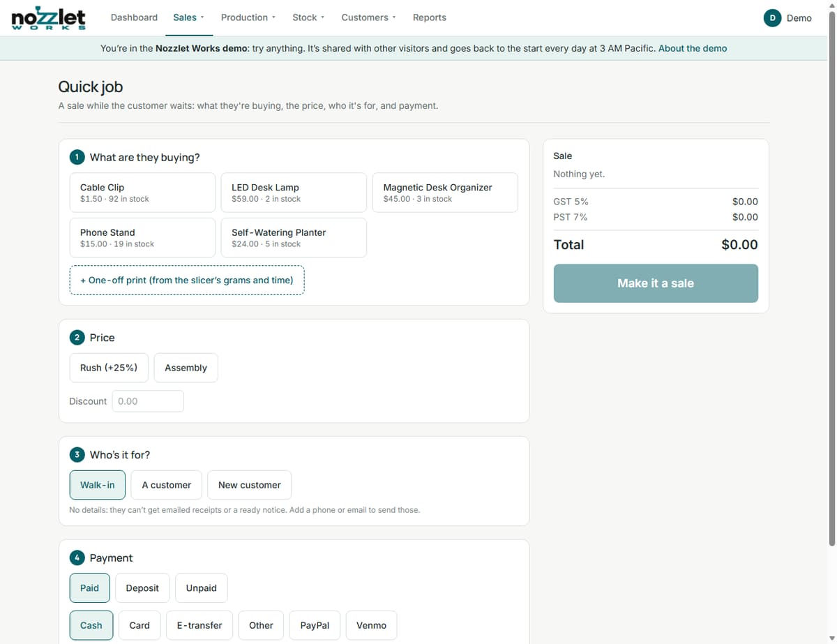The image size is (837, 644).
Task: Open the Nozzlet Works logo home
Action: pos(49,18)
